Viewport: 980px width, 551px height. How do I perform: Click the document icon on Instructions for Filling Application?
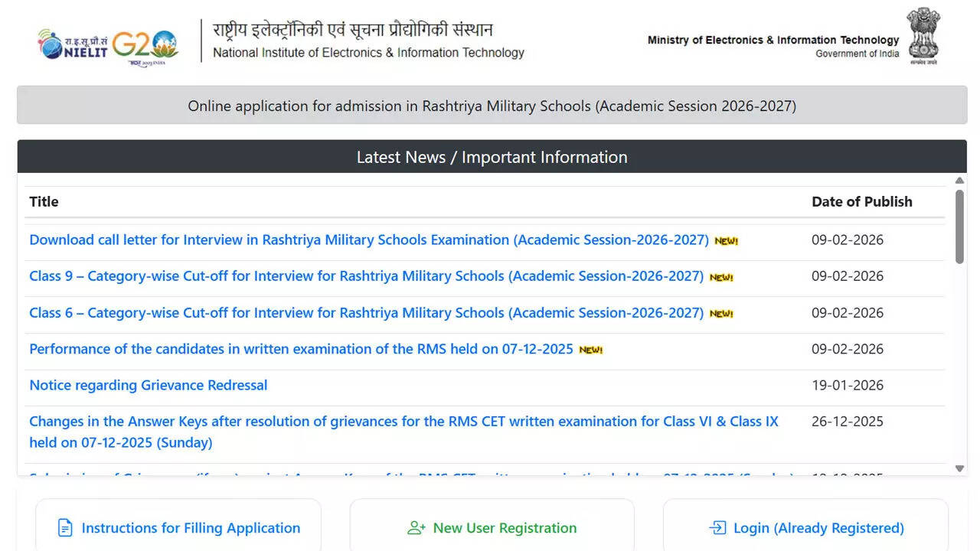click(65, 528)
